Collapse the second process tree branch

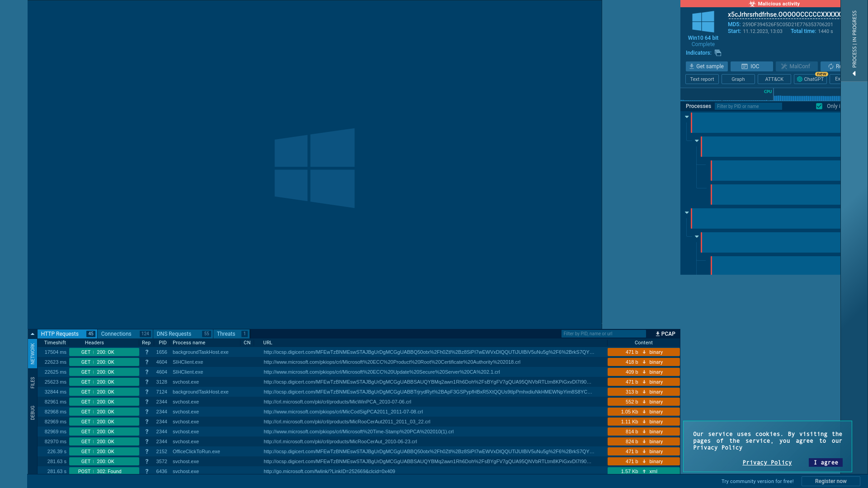pyautogui.click(x=687, y=212)
